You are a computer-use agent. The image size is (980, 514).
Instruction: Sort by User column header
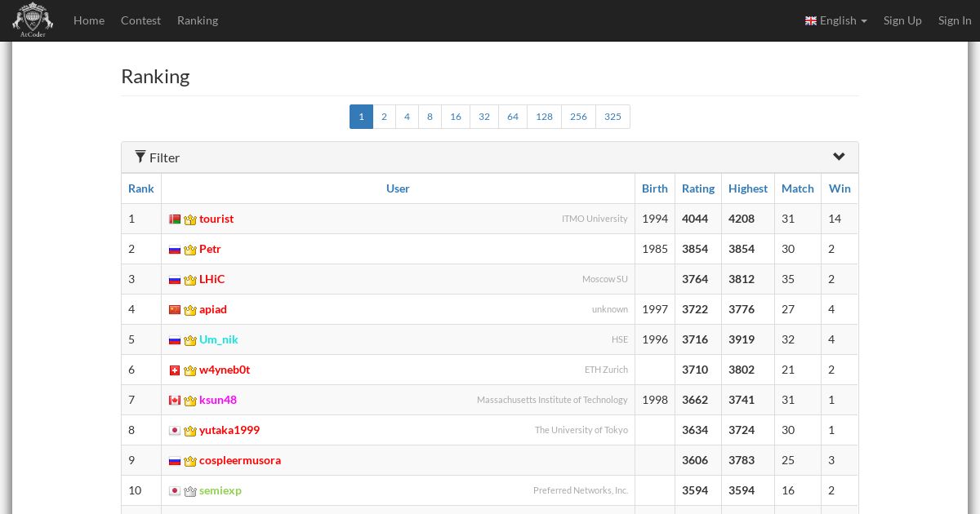(398, 188)
